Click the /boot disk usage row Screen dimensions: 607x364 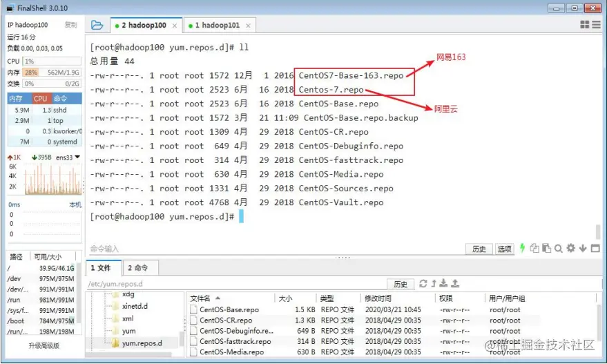pos(41,320)
